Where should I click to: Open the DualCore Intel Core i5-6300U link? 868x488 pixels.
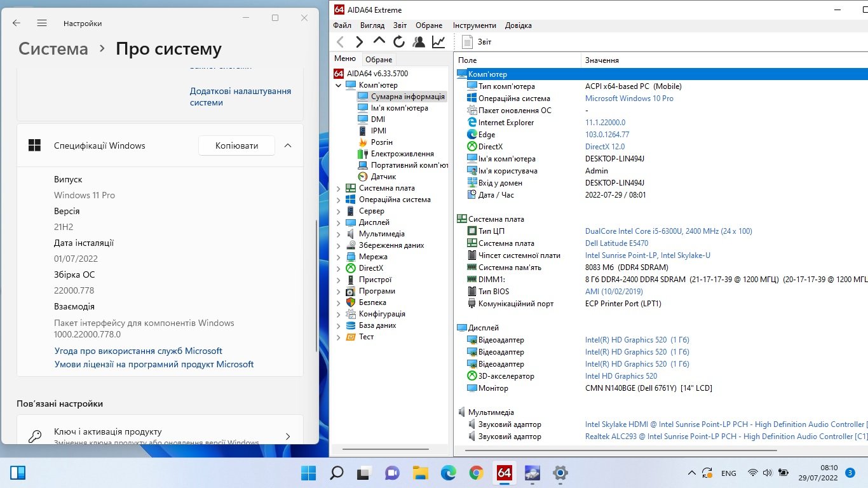[668, 231]
